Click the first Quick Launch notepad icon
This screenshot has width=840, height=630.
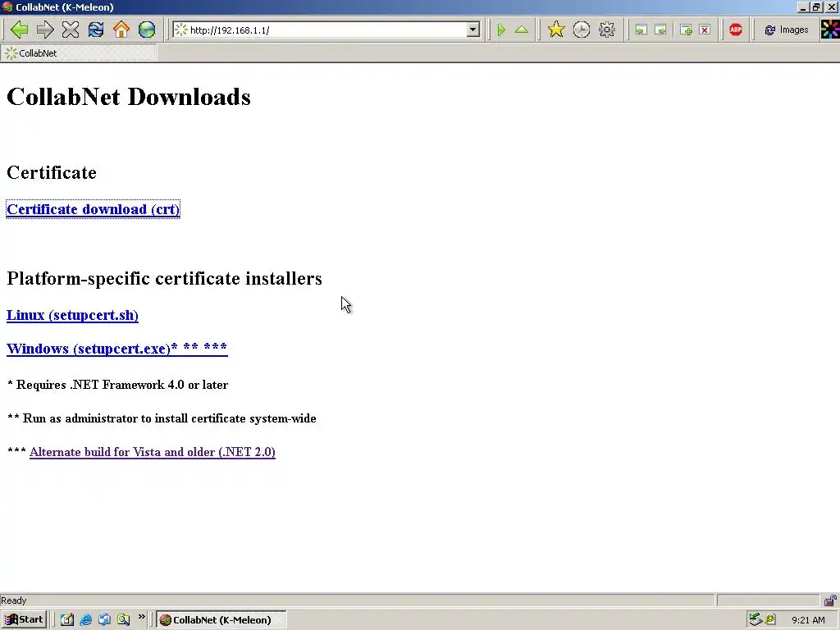67,620
